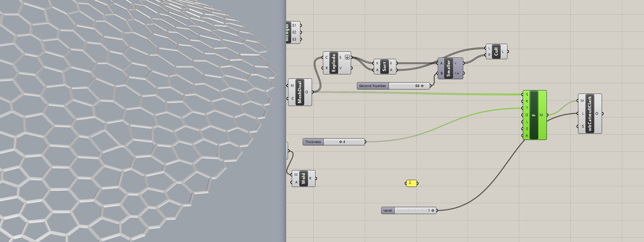Click the Second Number slider label
This screenshot has width=644, height=242.
(x=372, y=86)
